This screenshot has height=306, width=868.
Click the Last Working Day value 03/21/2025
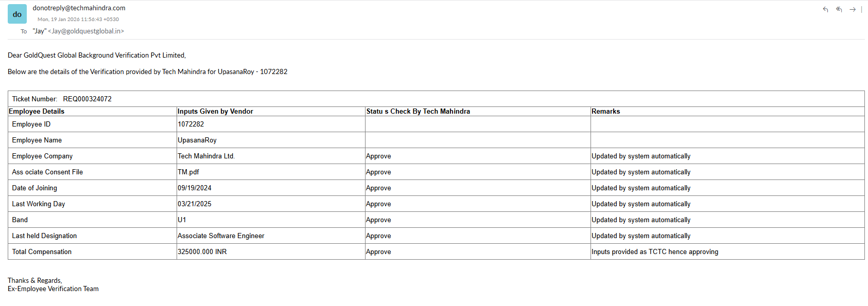(x=195, y=204)
